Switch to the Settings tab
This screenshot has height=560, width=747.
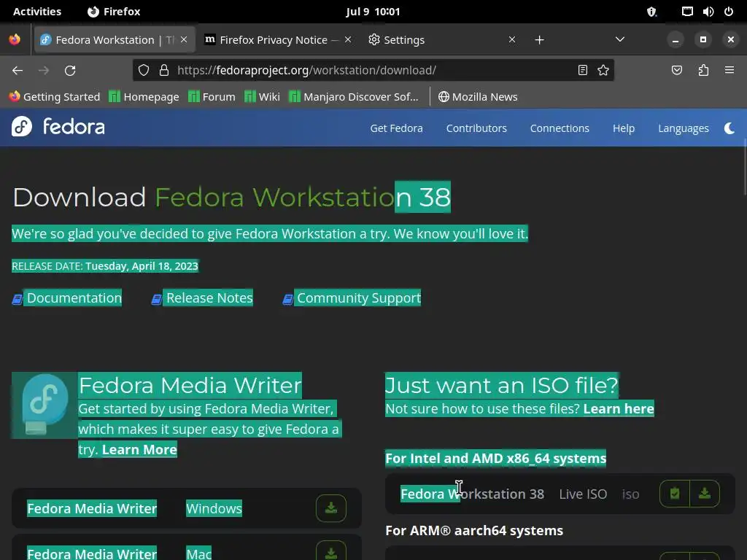pos(442,39)
